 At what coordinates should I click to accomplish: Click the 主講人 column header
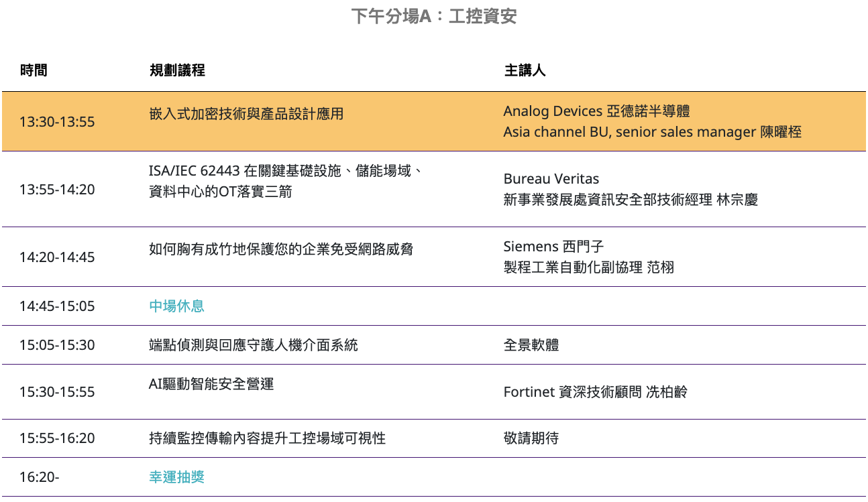tap(525, 70)
